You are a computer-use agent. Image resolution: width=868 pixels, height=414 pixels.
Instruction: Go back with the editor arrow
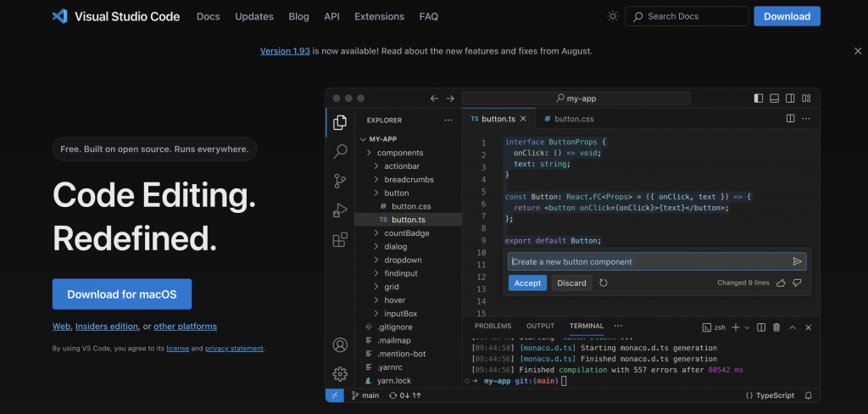pyautogui.click(x=434, y=98)
